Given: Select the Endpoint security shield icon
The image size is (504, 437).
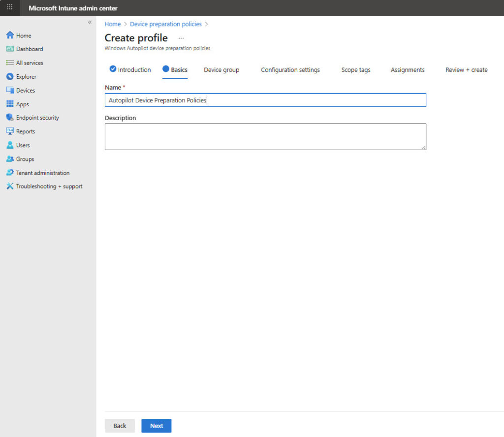Looking at the screenshot, I should coord(10,118).
